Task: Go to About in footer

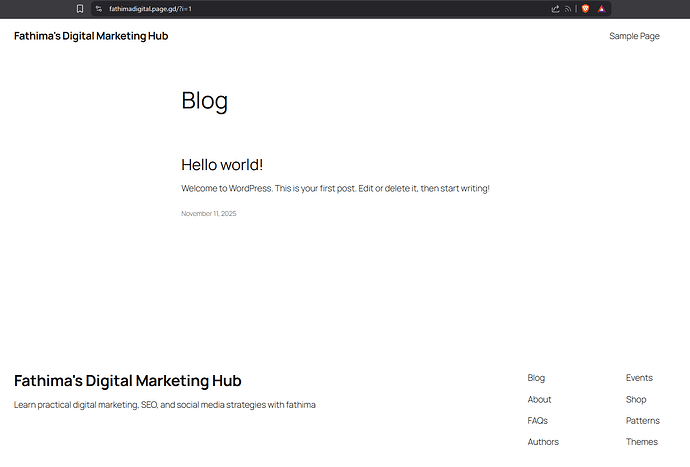Action: tap(539, 399)
